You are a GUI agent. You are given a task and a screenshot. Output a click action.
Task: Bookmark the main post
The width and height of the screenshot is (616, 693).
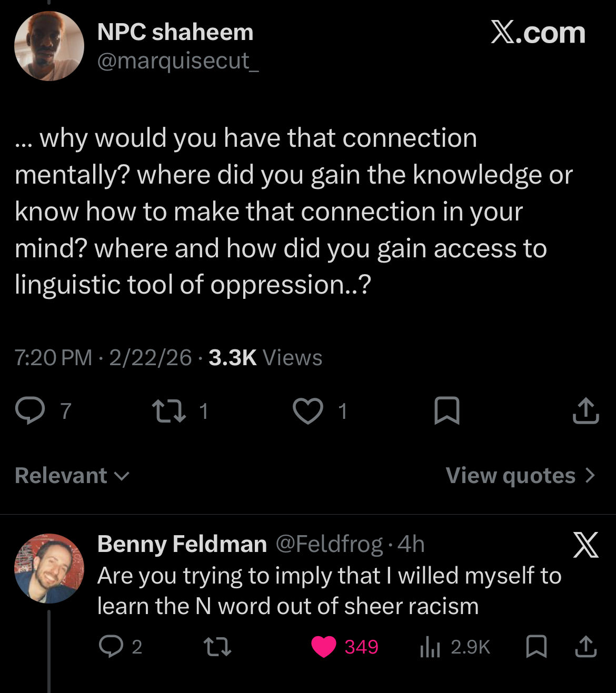(446, 411)
